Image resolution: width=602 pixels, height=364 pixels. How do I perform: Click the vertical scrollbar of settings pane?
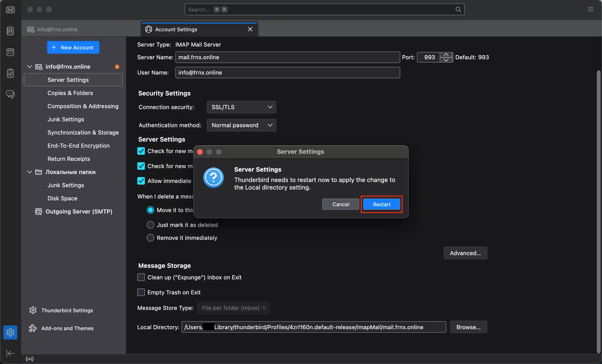click(598, 212)
